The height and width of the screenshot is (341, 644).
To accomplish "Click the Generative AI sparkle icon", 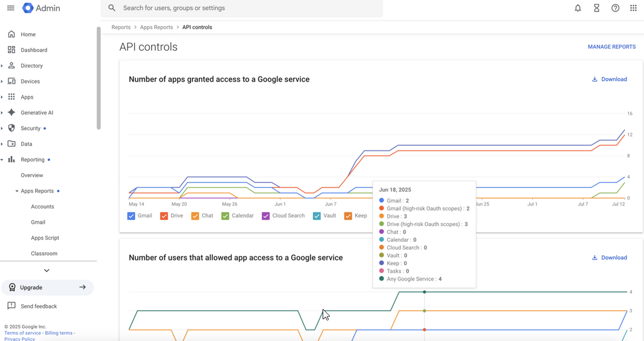I will coord(11,112).
